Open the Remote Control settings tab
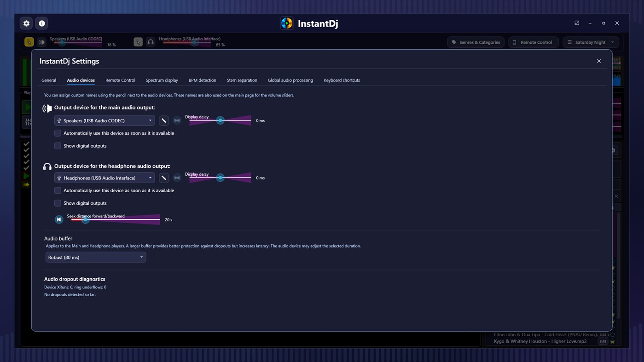This screenshot has width=644, height=362. click(120, 80)
